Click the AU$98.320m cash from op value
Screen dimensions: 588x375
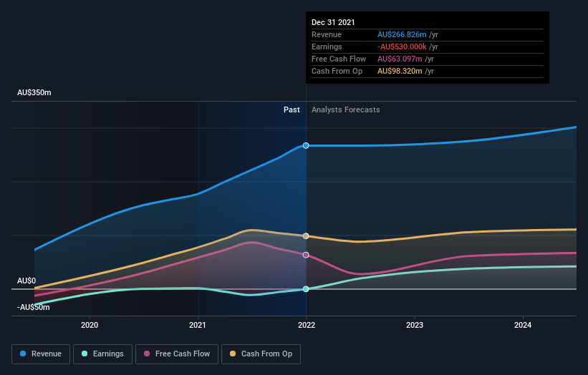[400, 71]
